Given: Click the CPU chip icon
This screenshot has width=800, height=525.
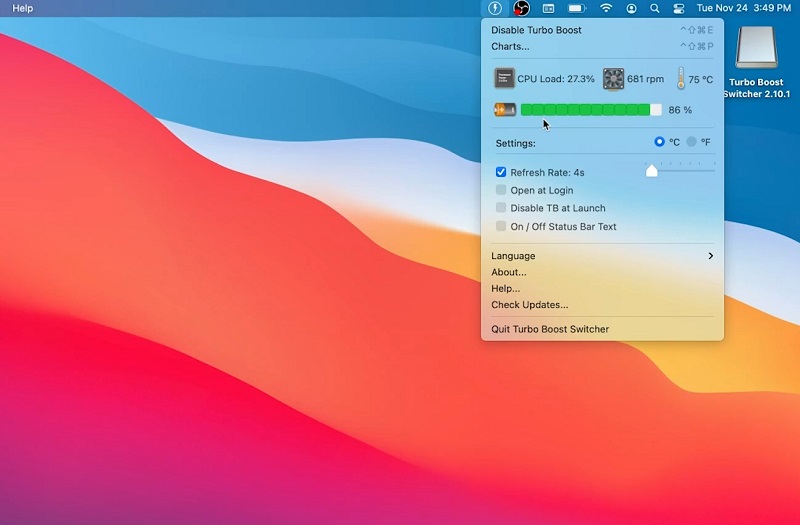Looking at the screenshot, I should point(505,79).
